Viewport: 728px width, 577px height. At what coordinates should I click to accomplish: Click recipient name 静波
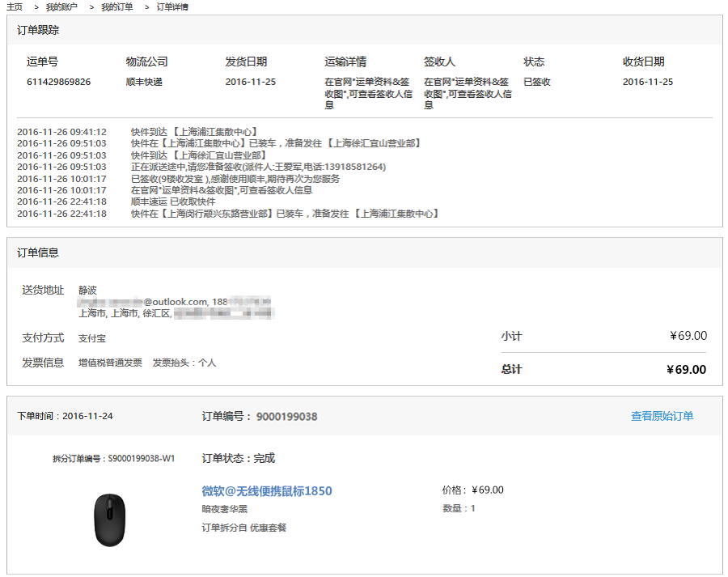[88, 290]
